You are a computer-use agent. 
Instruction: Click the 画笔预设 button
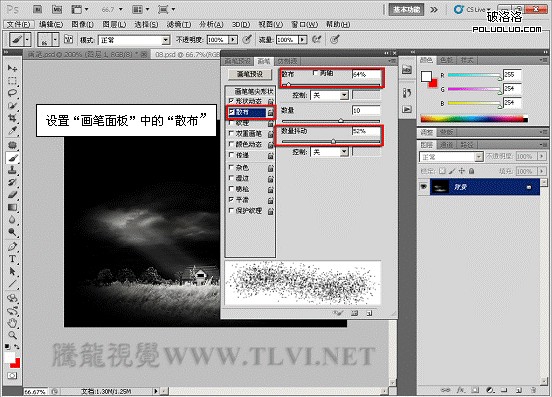[x=250, y=74]
